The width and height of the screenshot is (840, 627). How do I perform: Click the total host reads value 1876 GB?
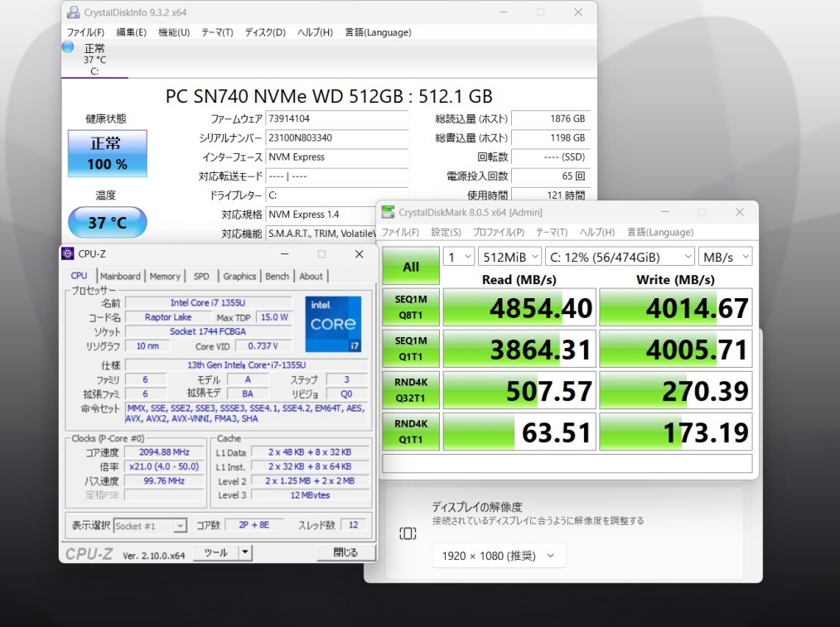click(551, 118)
